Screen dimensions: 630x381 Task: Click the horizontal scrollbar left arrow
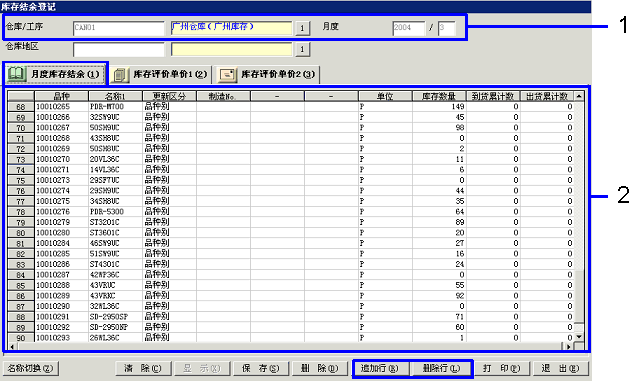pyautogui.click(x=12, y=346)
